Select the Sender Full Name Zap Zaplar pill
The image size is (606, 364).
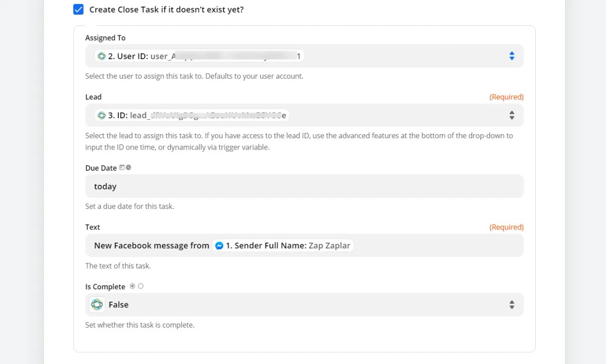point(283,246)
